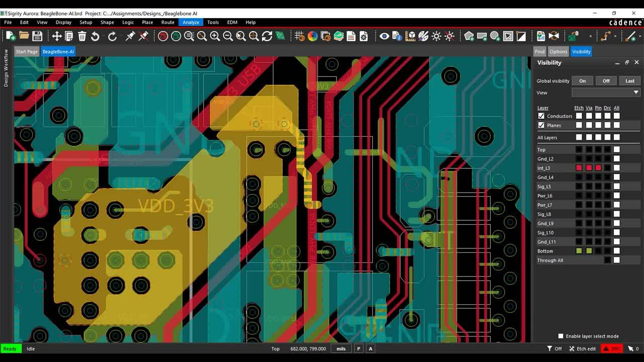Turn global visibility On

click(583, 81)
